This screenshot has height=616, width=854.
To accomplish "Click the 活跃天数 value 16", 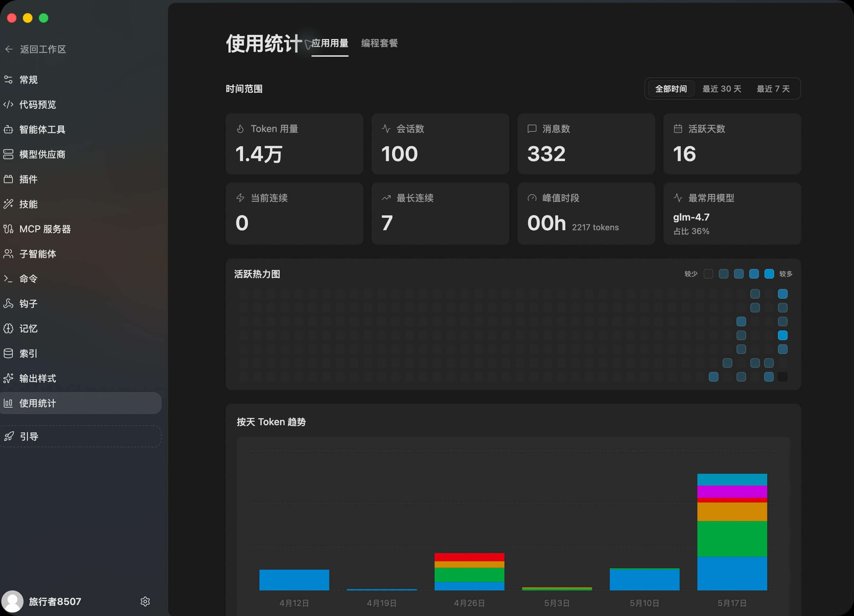I will point(685,153).
